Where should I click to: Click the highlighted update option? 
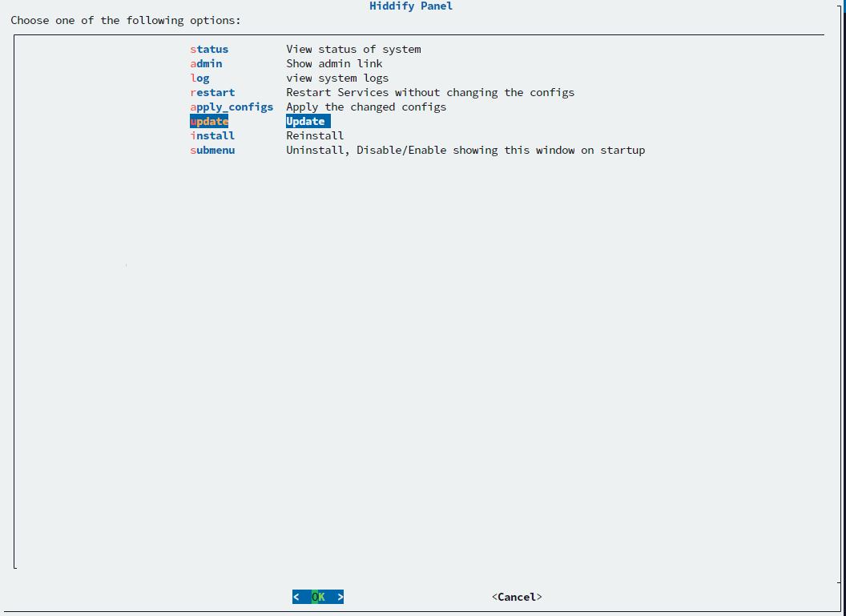[x=209, y=122]
